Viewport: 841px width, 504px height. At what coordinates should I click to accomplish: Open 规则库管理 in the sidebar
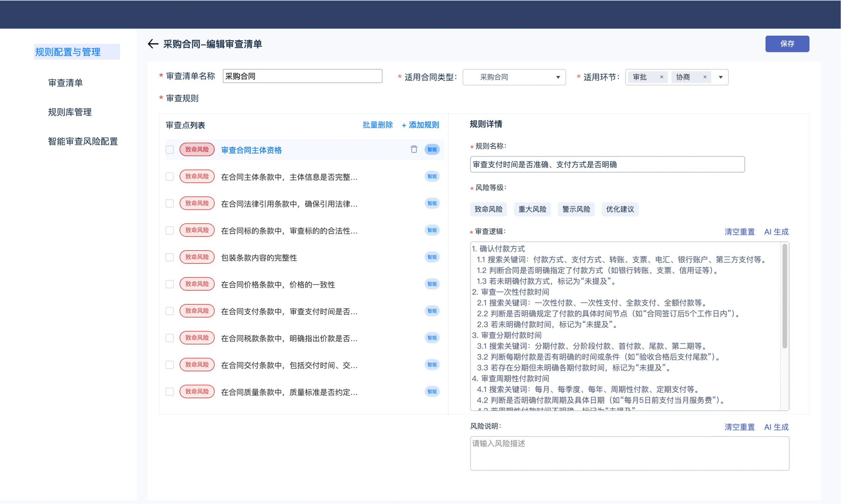click(70, 112)
